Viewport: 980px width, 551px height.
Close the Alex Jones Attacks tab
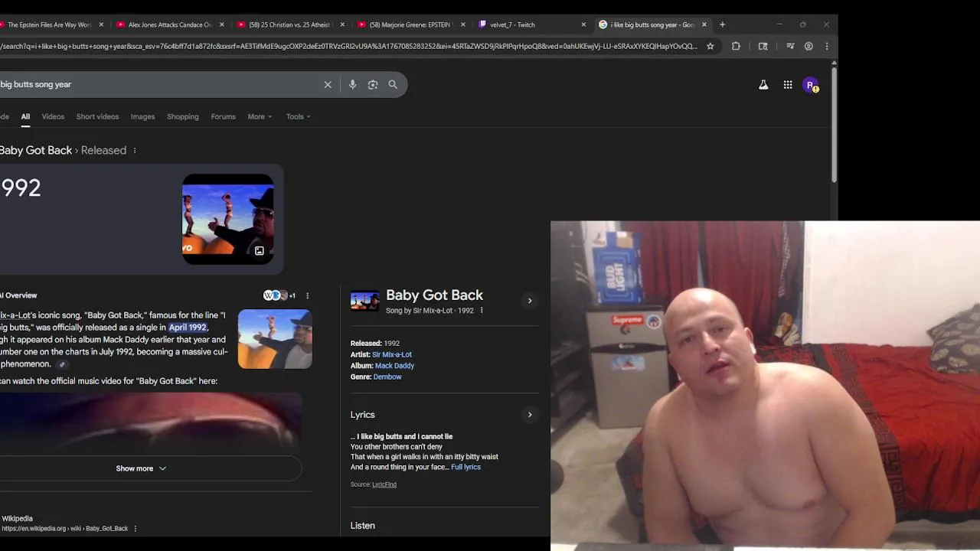(222, 24)
